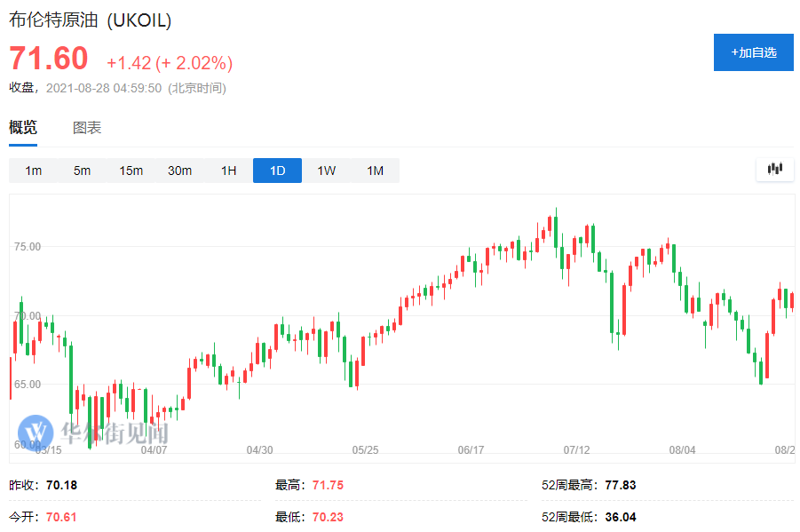Viewport: 800px width, 532px height.
Task: Click the 52周最高 value 77.83
Action: click(x=621, y=486)
